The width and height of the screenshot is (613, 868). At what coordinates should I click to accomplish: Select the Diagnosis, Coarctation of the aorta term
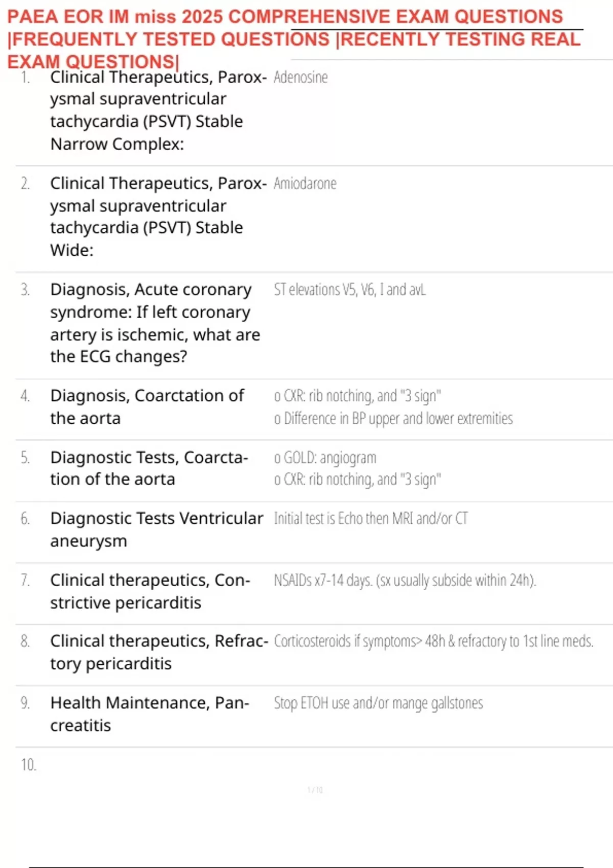[x=147, y=407]
